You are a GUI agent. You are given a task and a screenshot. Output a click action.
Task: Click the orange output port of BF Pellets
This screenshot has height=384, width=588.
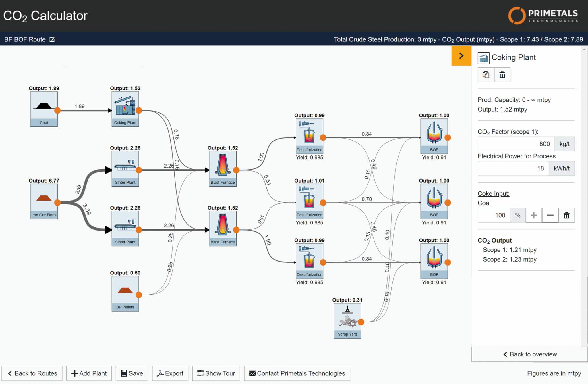click(x=139, y=295)
